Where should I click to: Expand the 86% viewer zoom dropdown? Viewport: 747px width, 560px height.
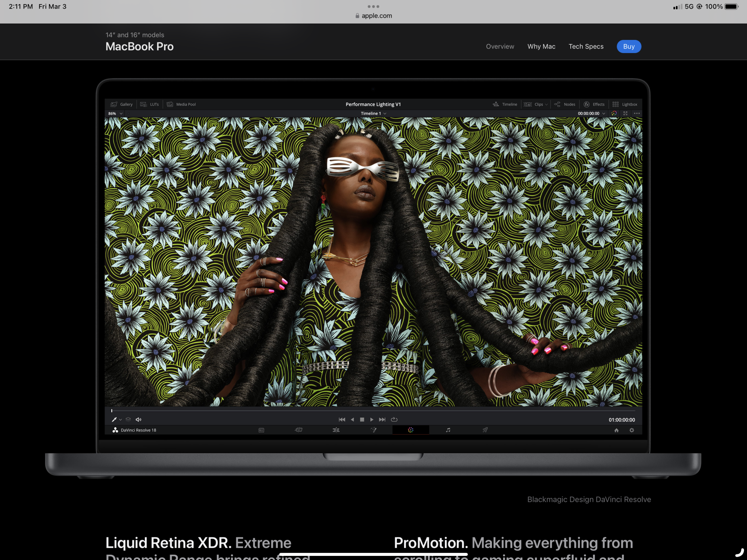tap(115, 113)
